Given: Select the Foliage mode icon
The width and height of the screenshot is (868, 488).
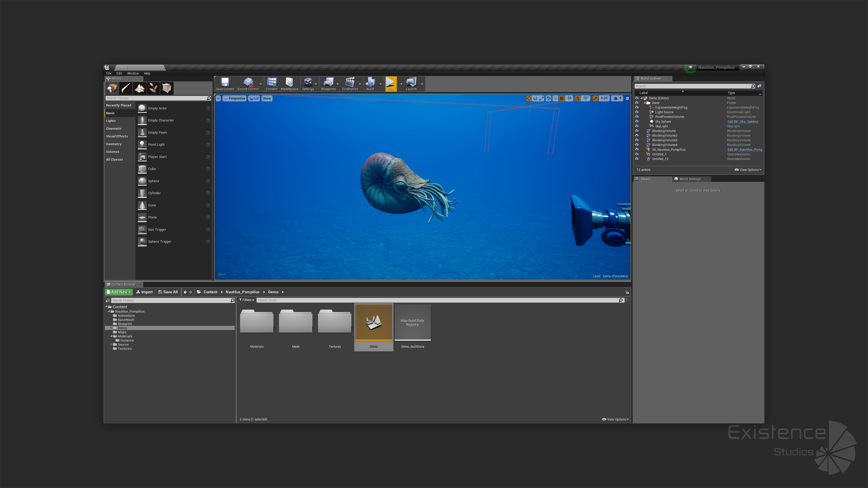Looking at the screenshot, I should 153,88.
